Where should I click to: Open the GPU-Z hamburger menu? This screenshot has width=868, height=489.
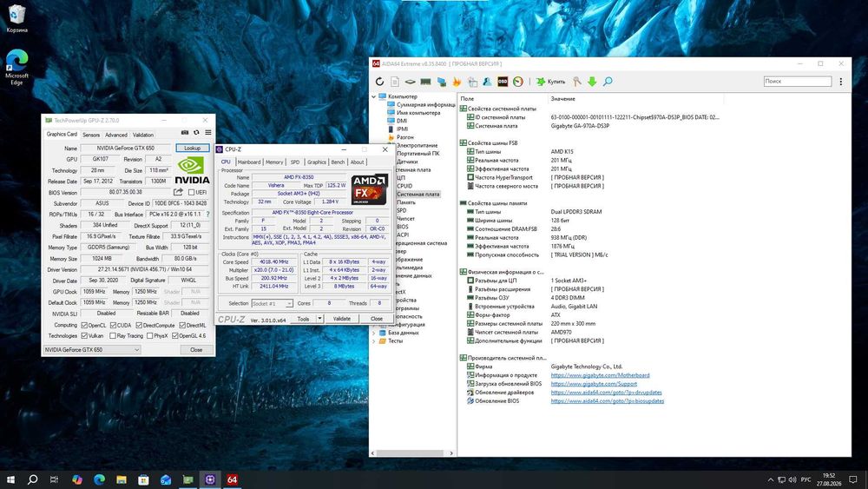tap(208, 132)
